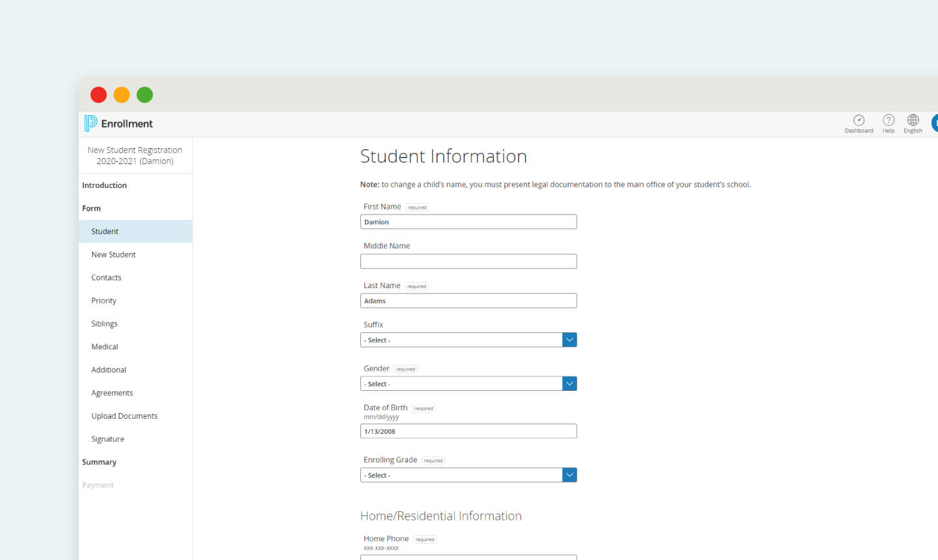Open the Dashboard using its gauge icon
This screenshot has width=938, height=560.
tap(859, 122)
